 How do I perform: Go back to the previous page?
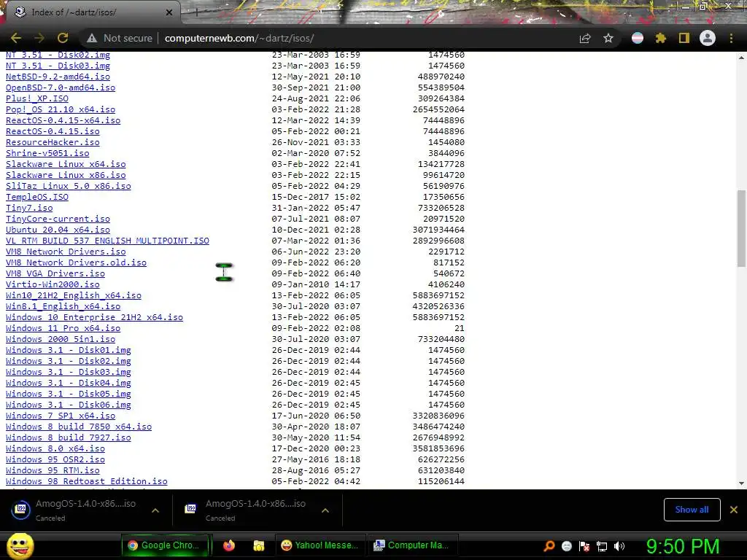pyautogui.click(x=16, y=38)
